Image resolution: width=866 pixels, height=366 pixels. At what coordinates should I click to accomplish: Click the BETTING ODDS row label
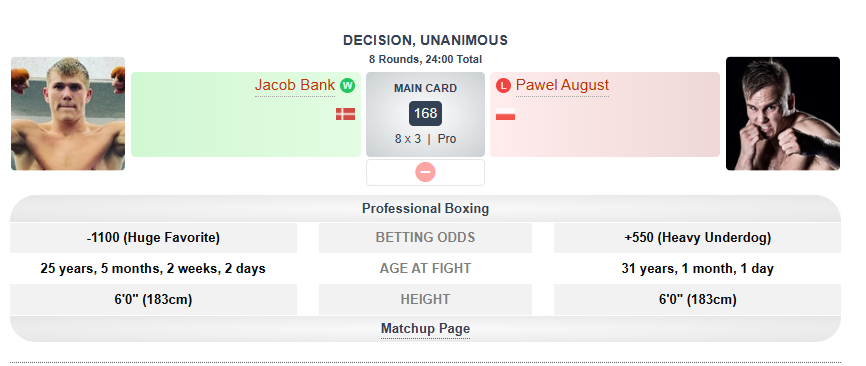point(425,237)
